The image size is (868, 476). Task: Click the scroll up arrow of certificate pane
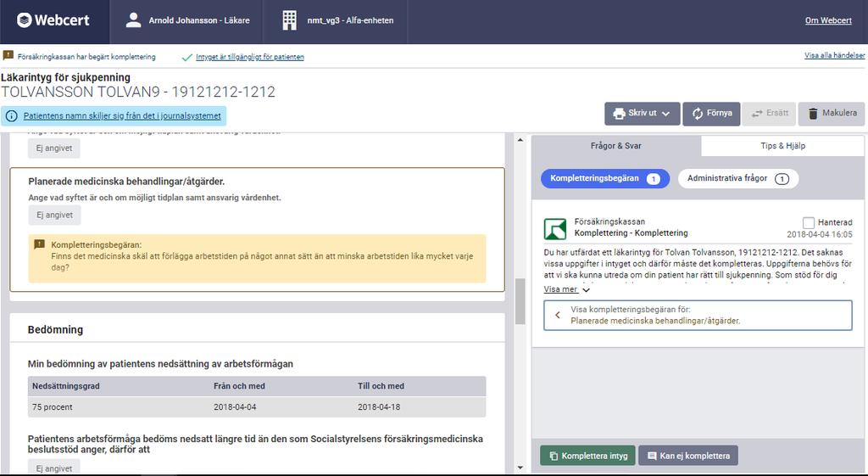pos(520,140)
